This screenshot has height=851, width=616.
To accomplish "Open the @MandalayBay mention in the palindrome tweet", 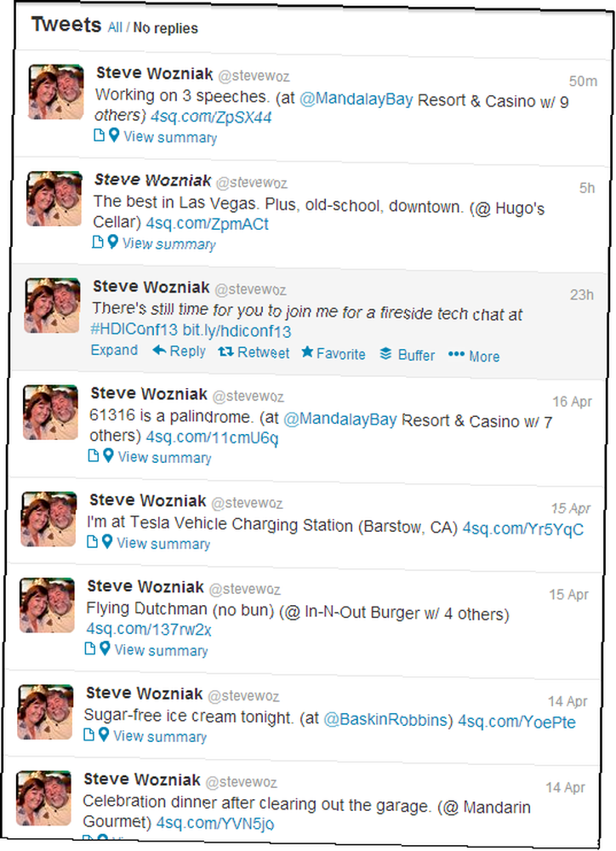I will (340, 420).
